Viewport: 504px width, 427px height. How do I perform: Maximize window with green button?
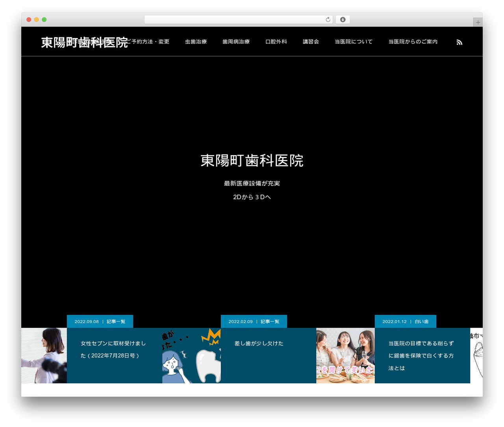pos(44,20)
